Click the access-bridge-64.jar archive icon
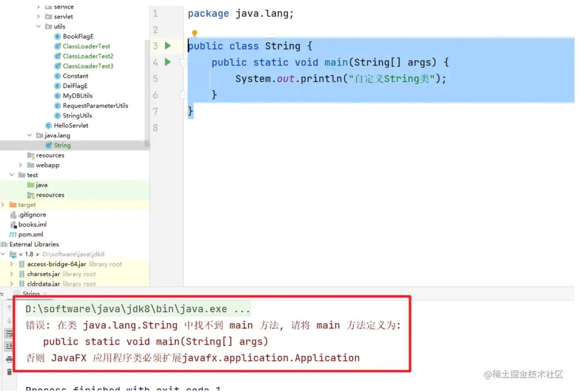 pyautogui.click(x=22, y=264)
